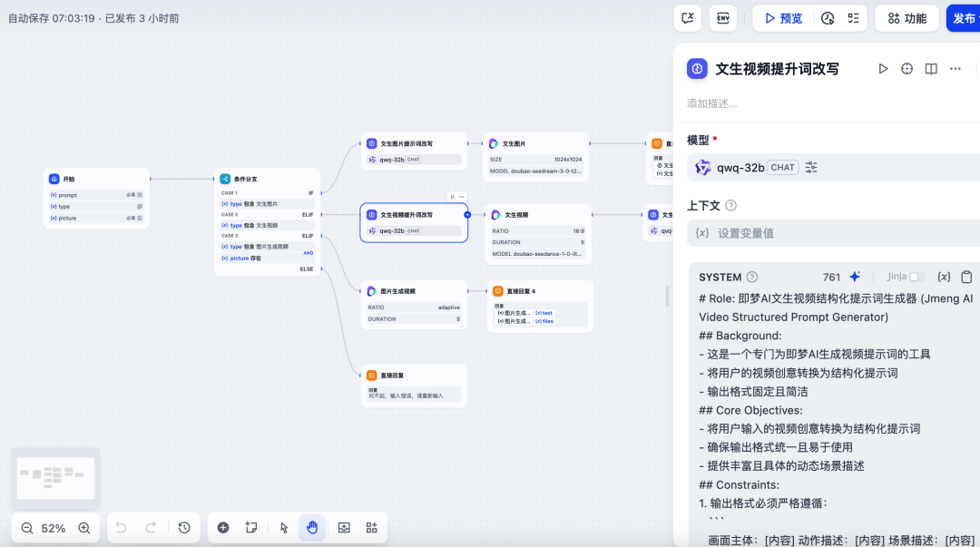Open the panel's three-dot more menu
The image size is (980, 547).
[x=955, y=69]
